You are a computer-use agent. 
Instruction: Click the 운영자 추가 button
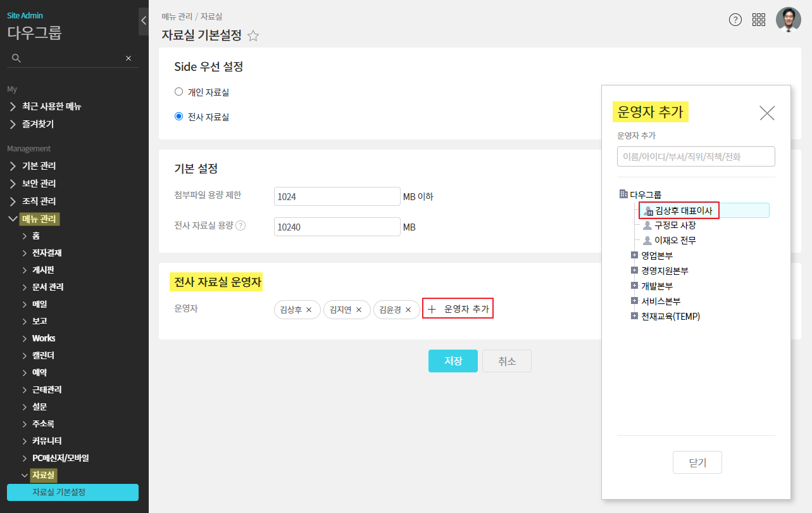(458, 309)
